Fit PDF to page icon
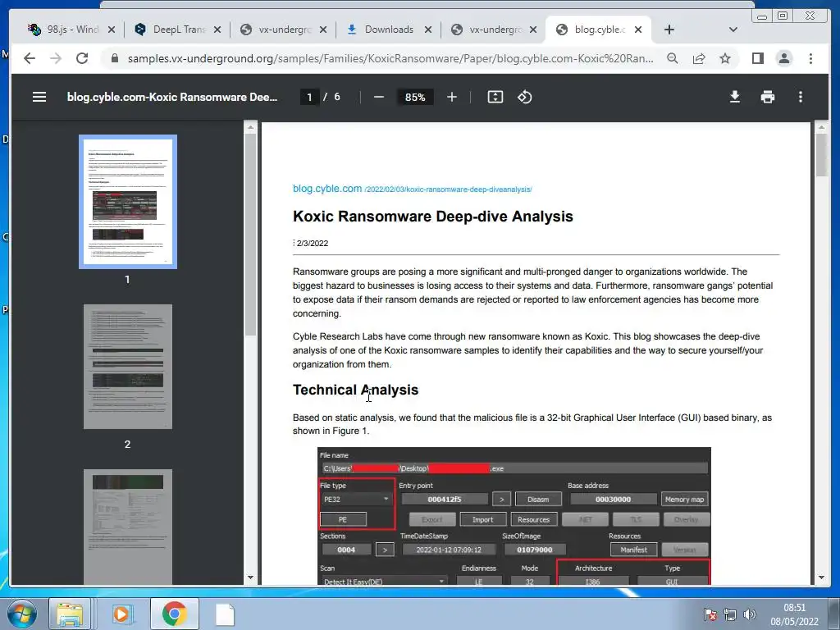 click(495, 97)
